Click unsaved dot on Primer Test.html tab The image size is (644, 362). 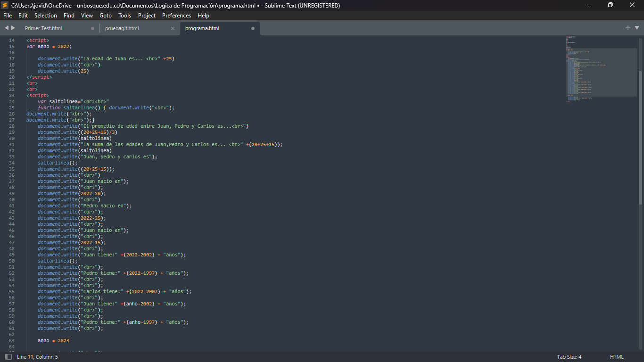92,28
